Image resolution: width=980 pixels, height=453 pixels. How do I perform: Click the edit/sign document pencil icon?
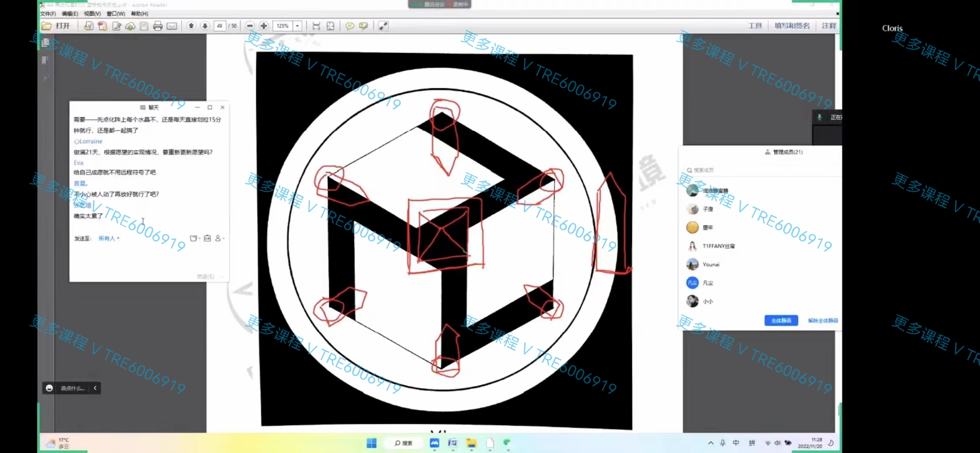117,26
